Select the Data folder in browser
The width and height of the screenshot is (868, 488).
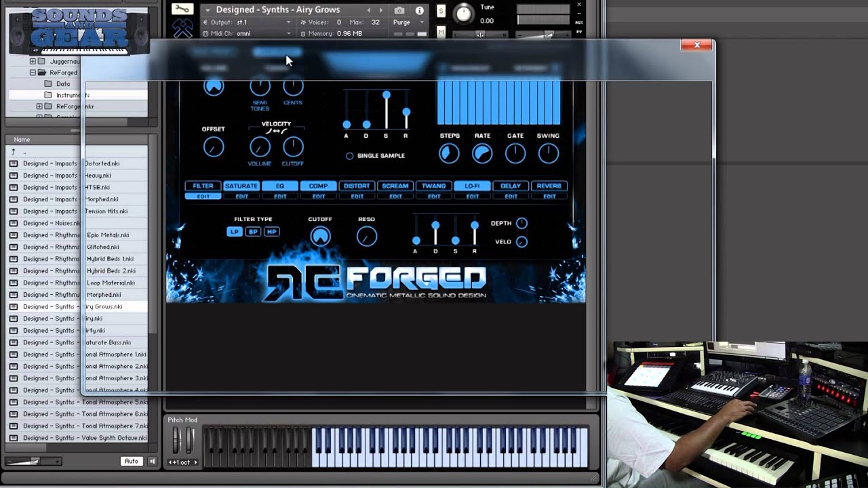coord(63,84)
